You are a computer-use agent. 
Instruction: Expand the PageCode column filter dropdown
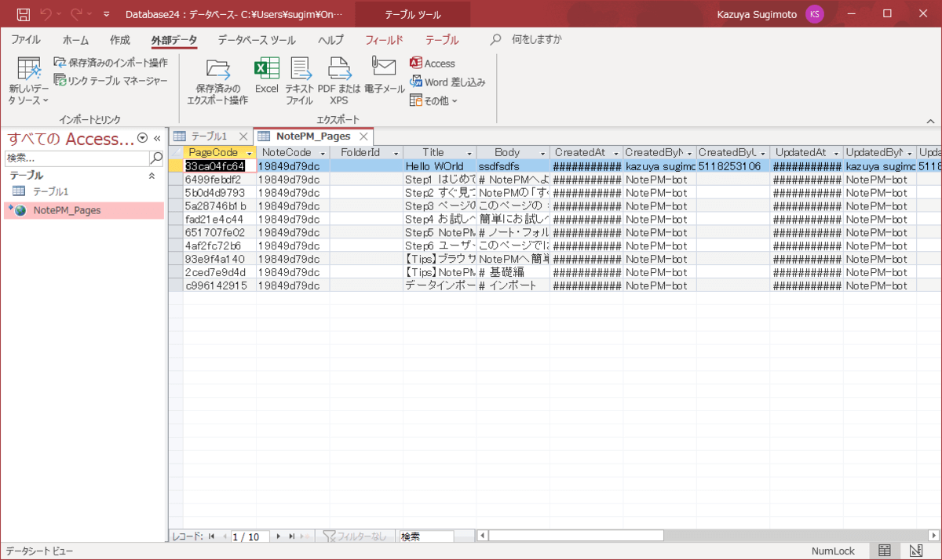pyautogui.click(x=249, y=153)
